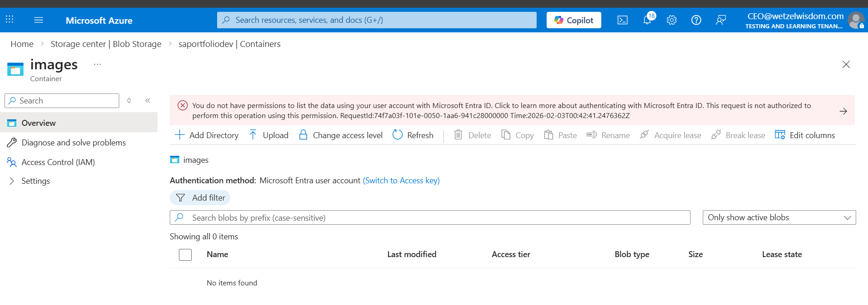The image size is (868, 305).
Task: Click the Add filter button
Action: 200,198
